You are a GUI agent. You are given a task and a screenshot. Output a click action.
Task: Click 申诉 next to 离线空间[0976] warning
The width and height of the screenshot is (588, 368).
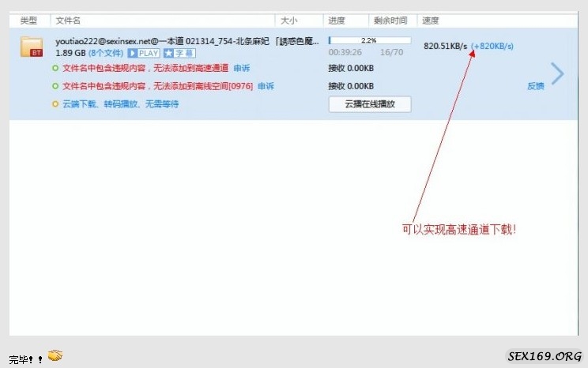[266, 86]
